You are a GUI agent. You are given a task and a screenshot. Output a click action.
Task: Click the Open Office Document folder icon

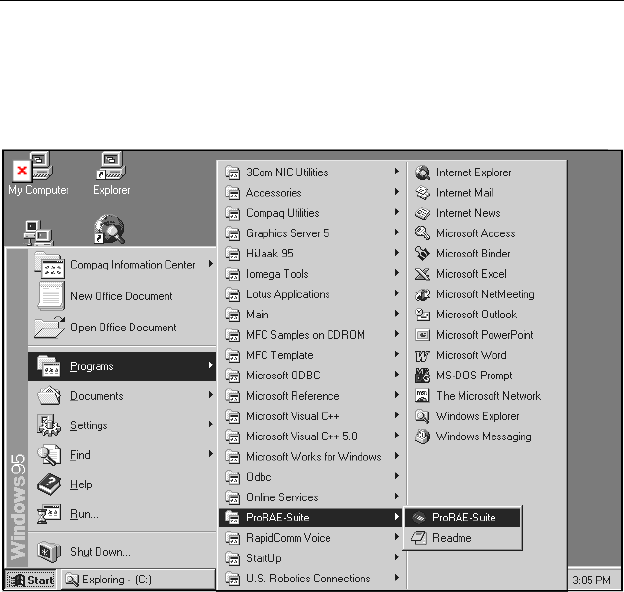point(49,327)
